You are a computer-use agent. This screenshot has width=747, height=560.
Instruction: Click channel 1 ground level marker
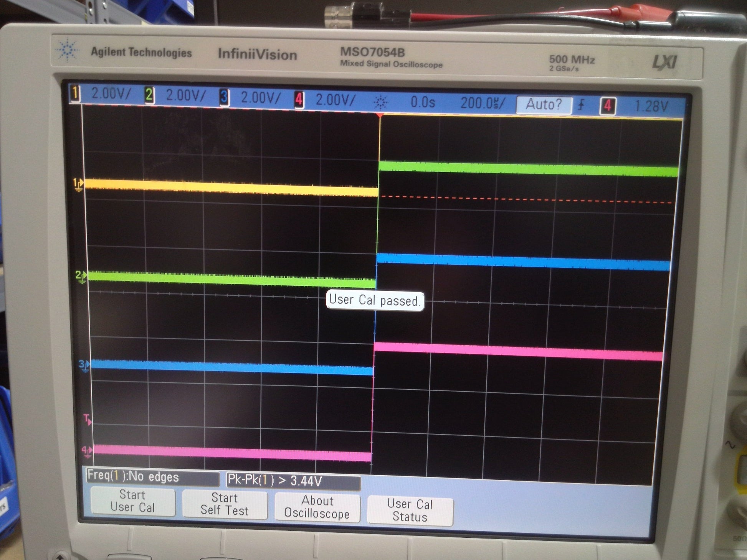[78, 184]
